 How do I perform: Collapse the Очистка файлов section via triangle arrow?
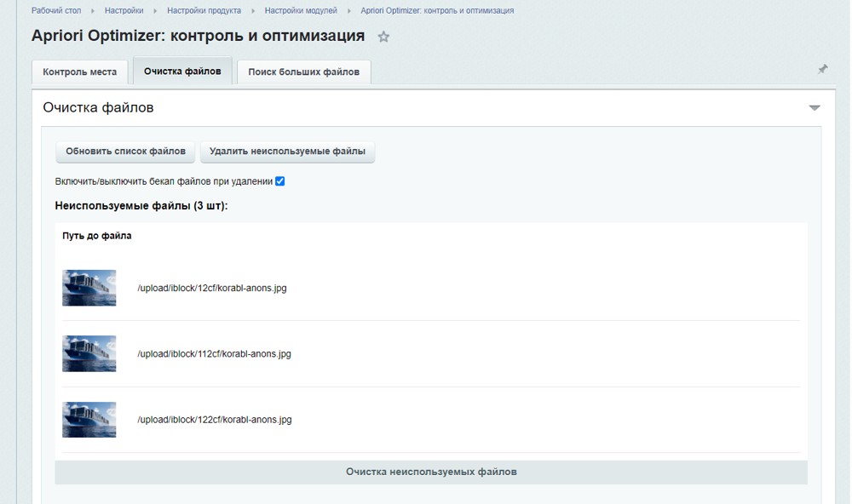tap(815, 107)
